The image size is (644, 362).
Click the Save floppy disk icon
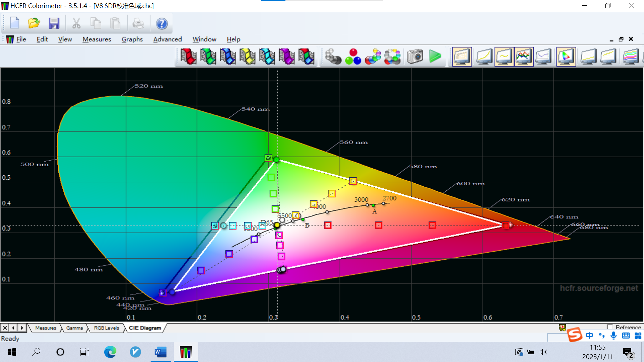click(x=54, y=23)
